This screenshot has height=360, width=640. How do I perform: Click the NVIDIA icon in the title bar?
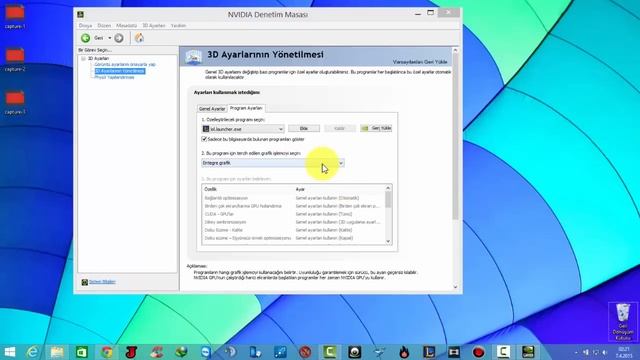tap(81, 14)
